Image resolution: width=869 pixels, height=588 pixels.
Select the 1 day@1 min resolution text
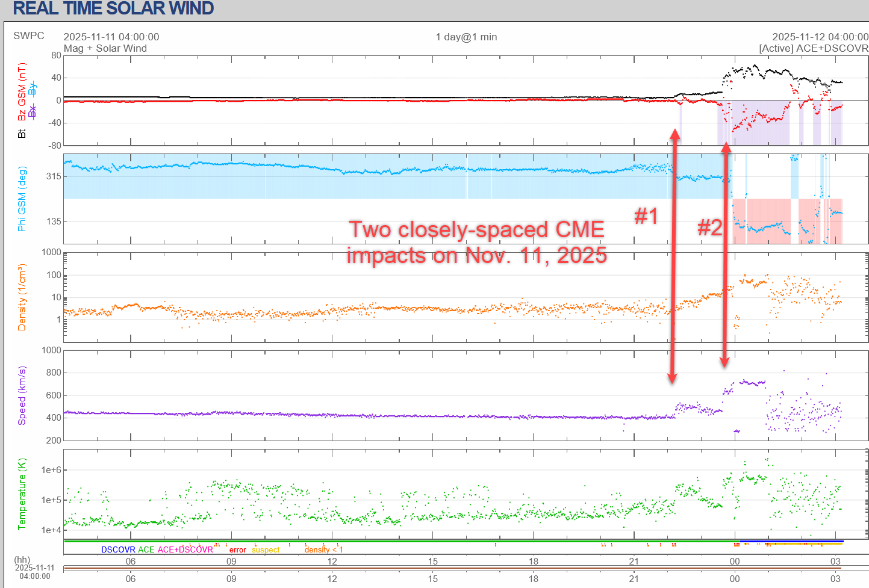(466, 37)
